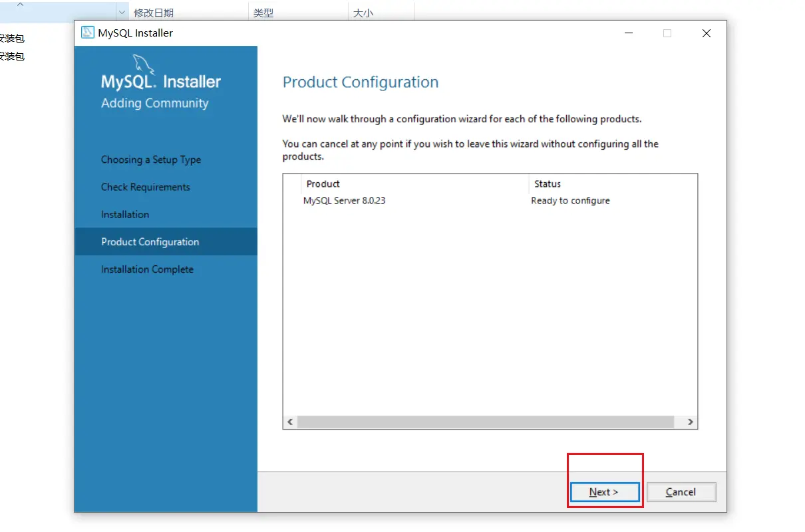
Task: Click the MySQL dolphin logo
Action: [x=144, y=65]
